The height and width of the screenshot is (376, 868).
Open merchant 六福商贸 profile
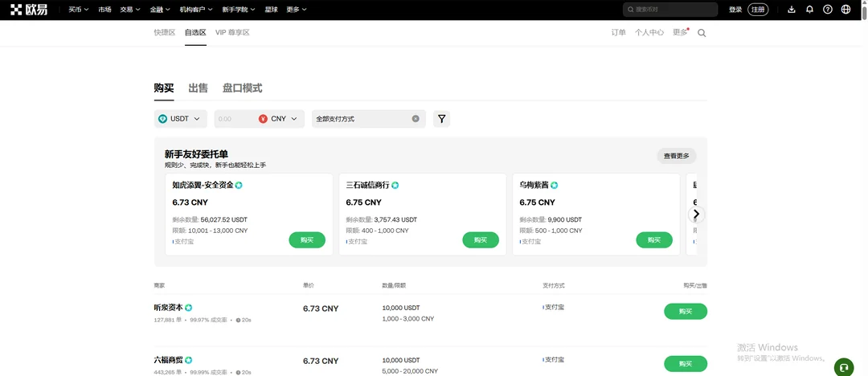tap(168, 360)
